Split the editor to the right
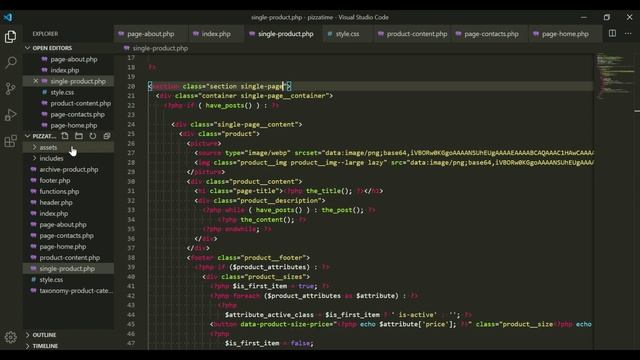The width and height of the screenshot is (640, 360). [x=612, y=33]
